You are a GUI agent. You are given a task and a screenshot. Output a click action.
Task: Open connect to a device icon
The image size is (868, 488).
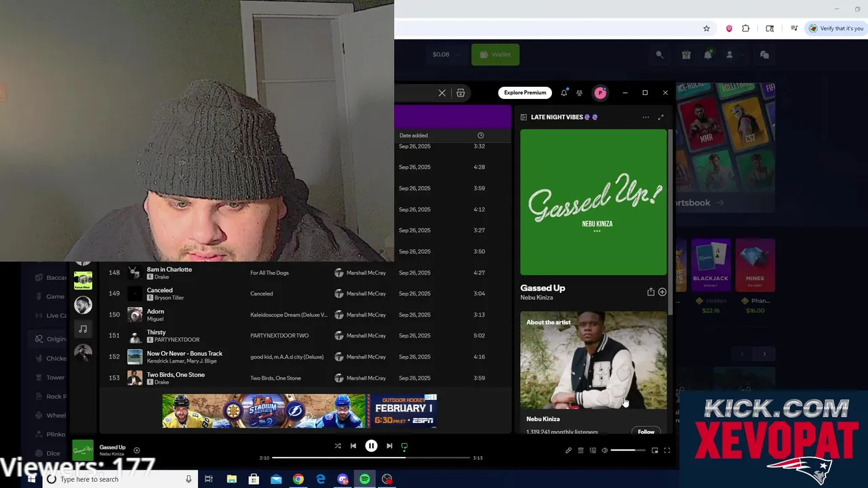tap(593, 451)
